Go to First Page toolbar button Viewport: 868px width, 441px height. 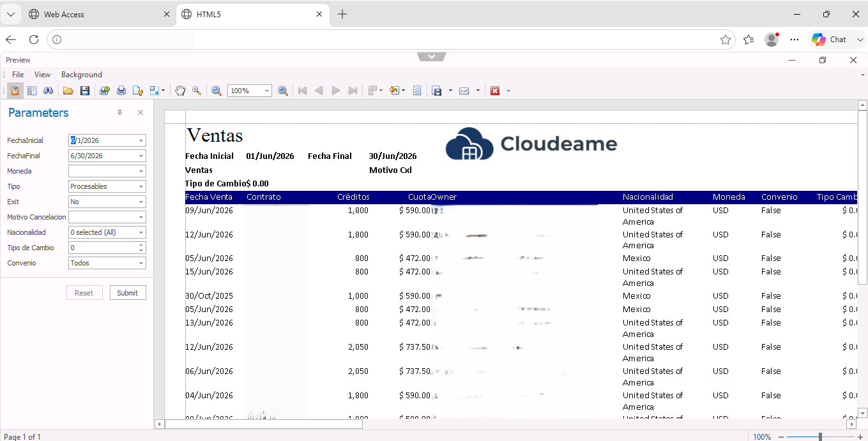point(303,91)
